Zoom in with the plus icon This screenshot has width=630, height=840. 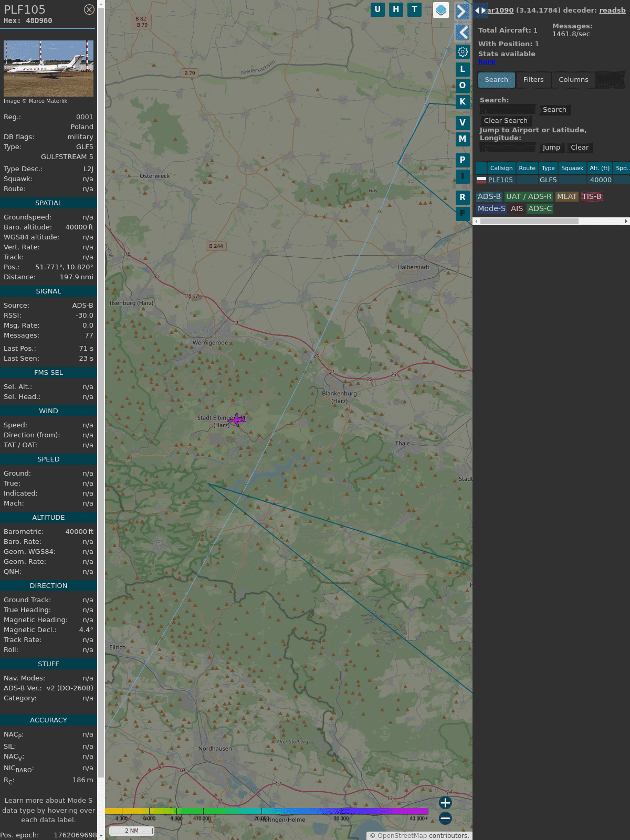pyautogui.click(x=445, y=803)
